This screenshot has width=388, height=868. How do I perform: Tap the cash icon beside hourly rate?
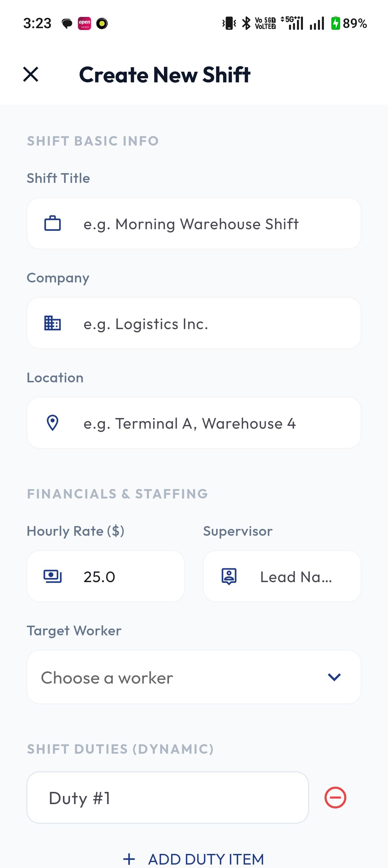pos(53,576)
